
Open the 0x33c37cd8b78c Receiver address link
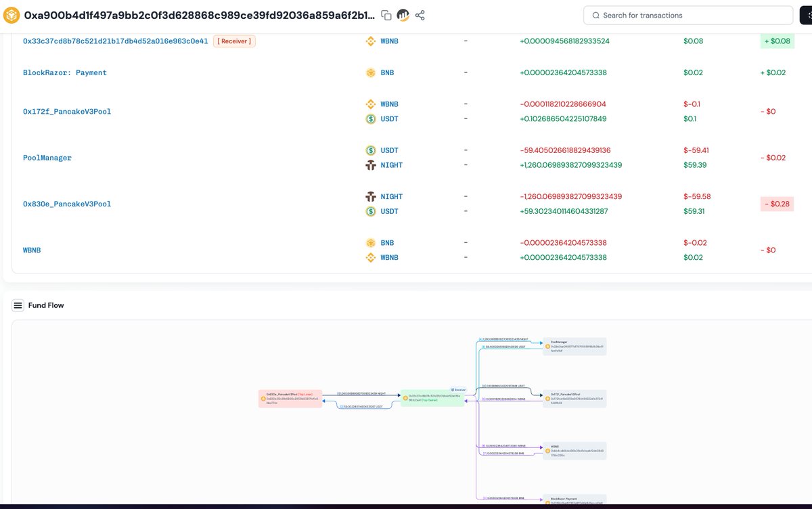point(116,41)
